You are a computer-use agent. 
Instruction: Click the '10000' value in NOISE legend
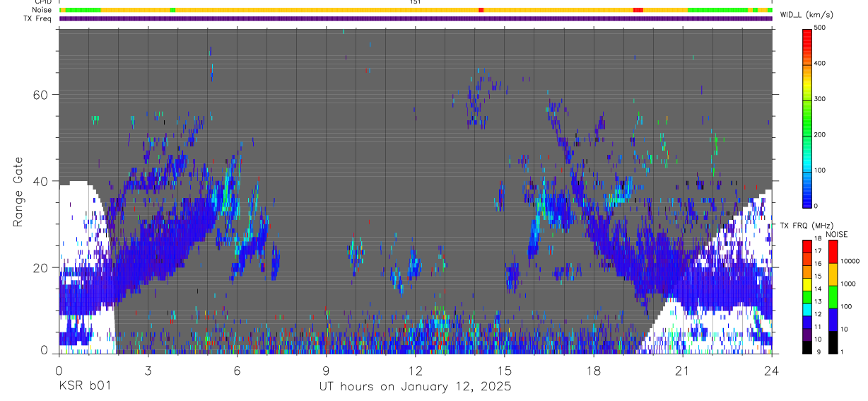(849, 261)
